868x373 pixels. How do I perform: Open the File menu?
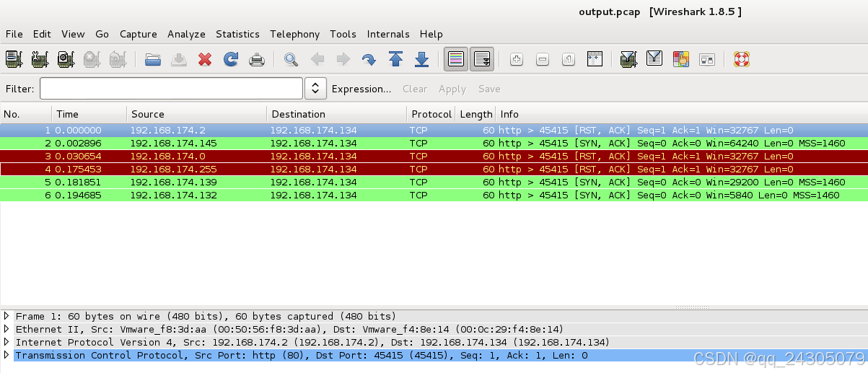[14, 34]
